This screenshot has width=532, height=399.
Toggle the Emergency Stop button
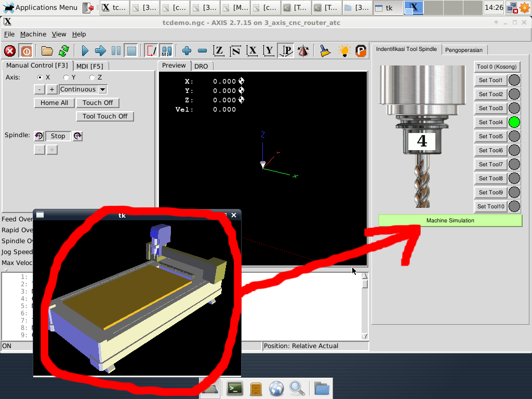coord(10,51)
